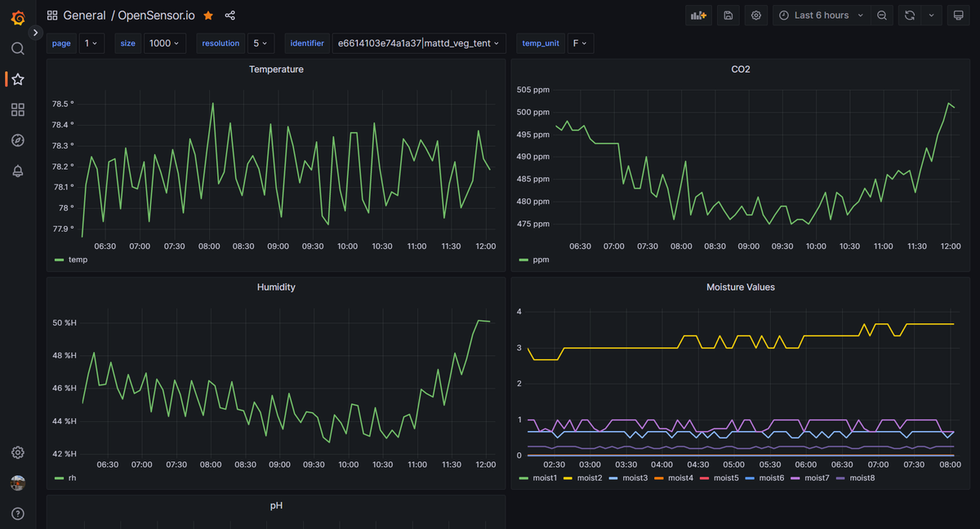Open dashboard settings gear in top bar
The width and height of the screenshot is (980, 529).
(x=756, y=16)
